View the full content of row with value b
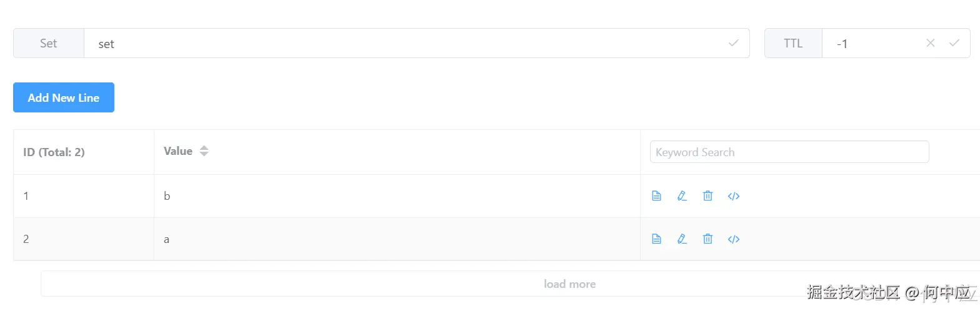 (656, 196)
